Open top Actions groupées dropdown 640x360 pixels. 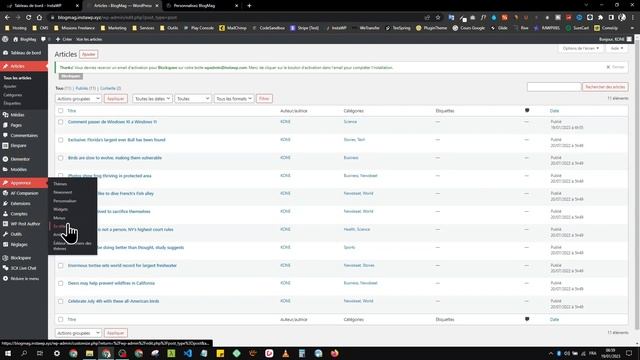pyautogui.click(x=78, y=99)
